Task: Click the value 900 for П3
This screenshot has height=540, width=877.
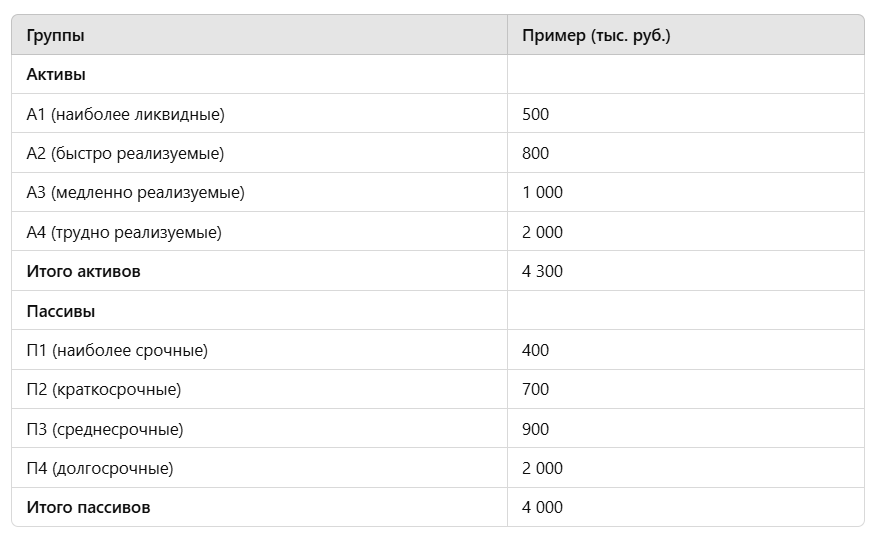Action: 535,429
